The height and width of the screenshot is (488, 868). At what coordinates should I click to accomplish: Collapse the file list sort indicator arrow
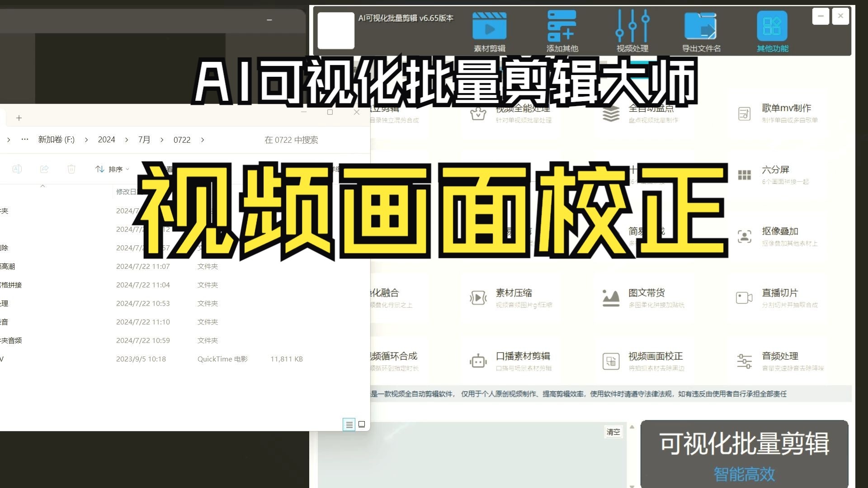pyautogui.click(x=43, y=186)
